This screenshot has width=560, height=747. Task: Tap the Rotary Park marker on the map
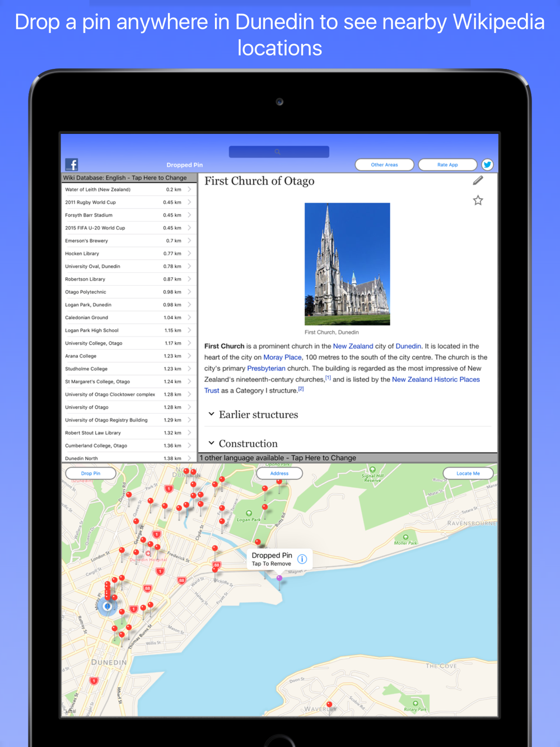[415, 703]
